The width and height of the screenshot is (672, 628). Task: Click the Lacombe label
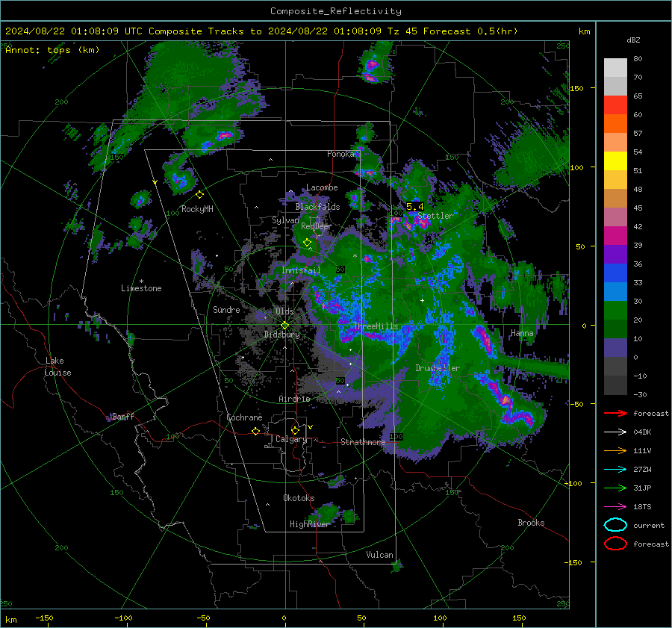(322, 187)
